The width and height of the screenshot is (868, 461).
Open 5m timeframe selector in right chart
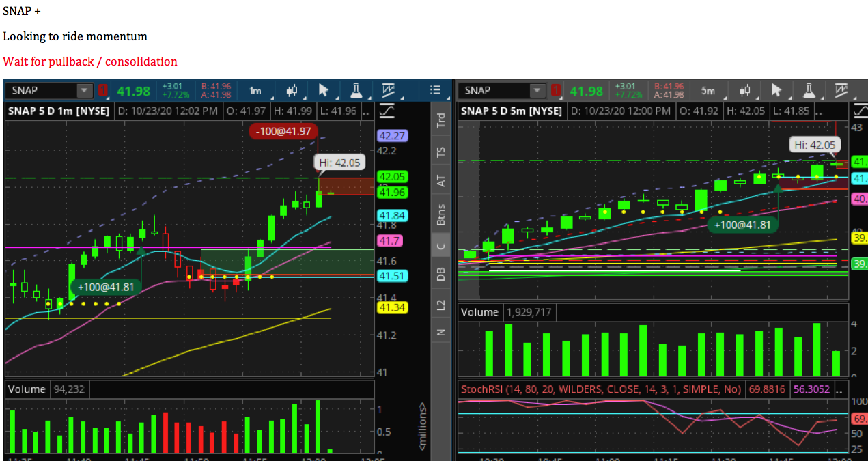tap(708, 90)
